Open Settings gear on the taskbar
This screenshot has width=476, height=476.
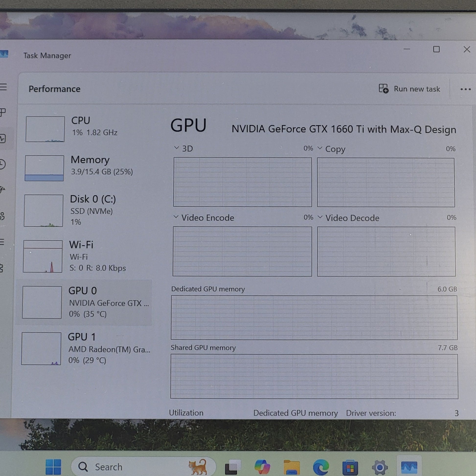click(x=380, y=467)
